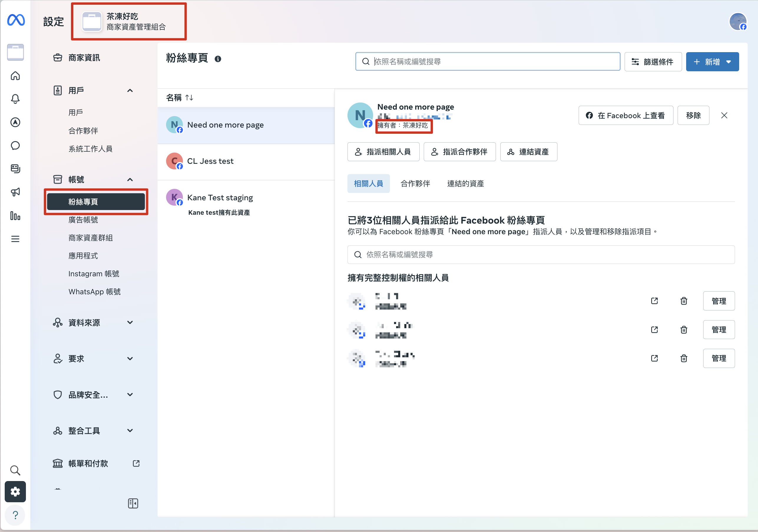Click 指派相關人員 button
The image size is (758, 532).
point(383,152)
